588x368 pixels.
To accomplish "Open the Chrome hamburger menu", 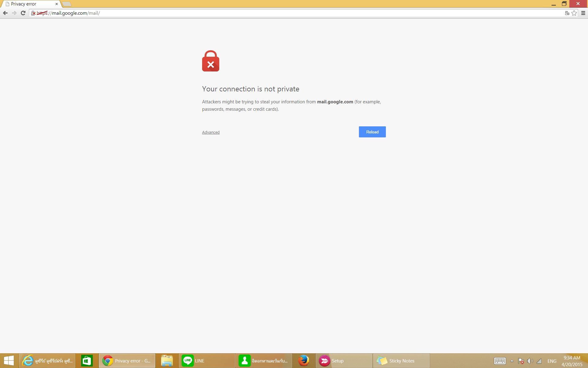I will (583, 13).
